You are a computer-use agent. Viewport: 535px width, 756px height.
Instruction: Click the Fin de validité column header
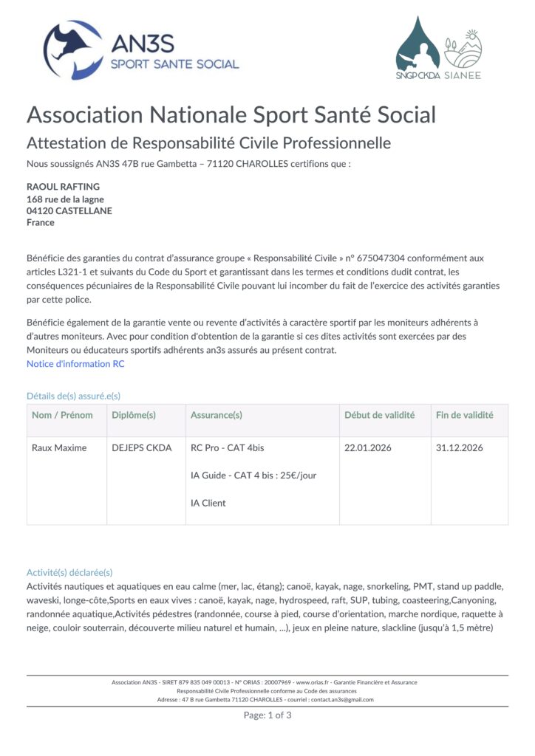tap(464, 415)
